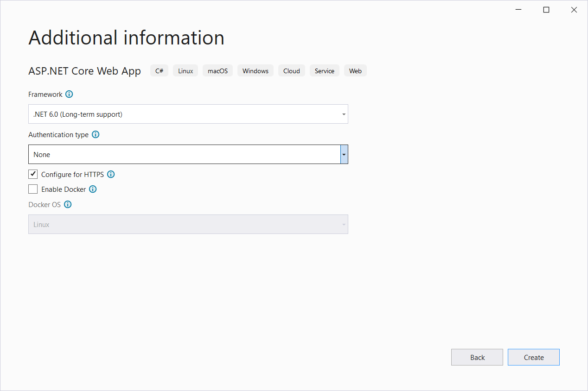The image size is (588, 391).
Task: Select the Framework label text
Action: pyautogui.click(x=45, y=95)
